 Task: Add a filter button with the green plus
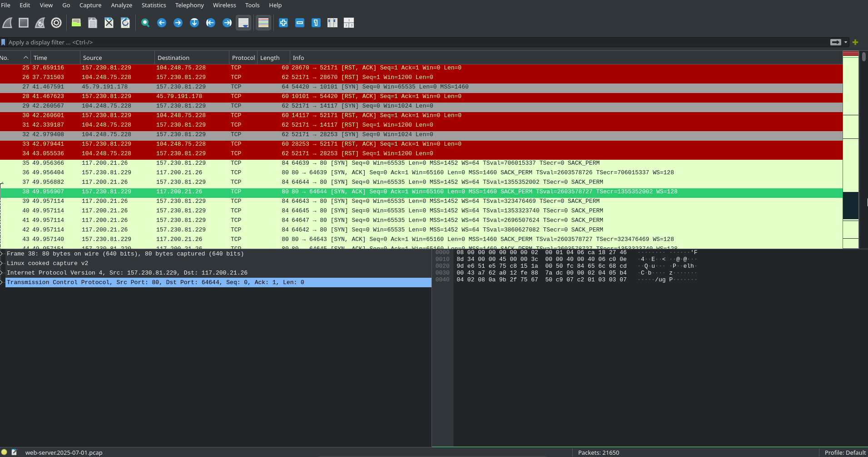(x=855, y=42)
